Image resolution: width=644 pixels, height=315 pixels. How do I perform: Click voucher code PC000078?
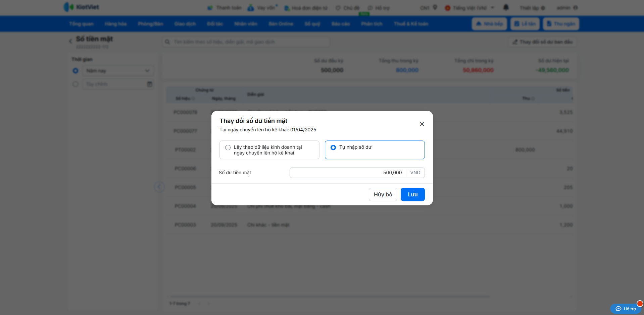pos(185,112)
